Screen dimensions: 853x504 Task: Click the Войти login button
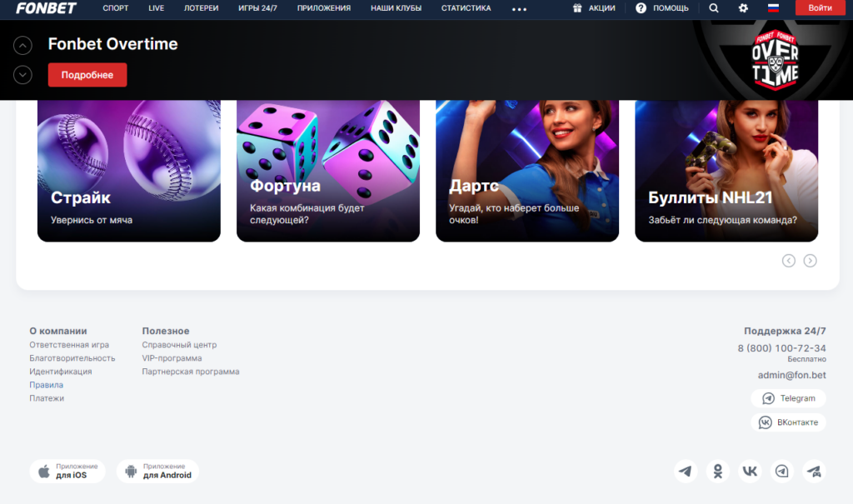(x=820, y=7)
